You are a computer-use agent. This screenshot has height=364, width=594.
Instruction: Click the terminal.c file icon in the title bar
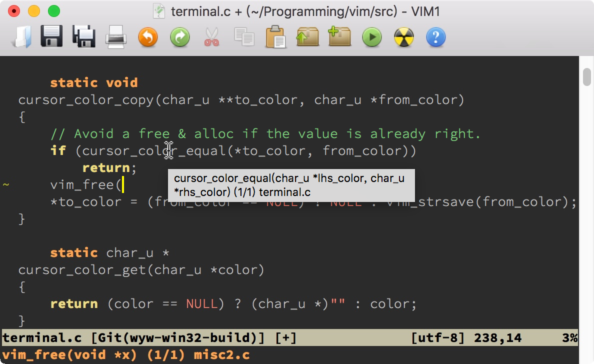coord(159,11)
